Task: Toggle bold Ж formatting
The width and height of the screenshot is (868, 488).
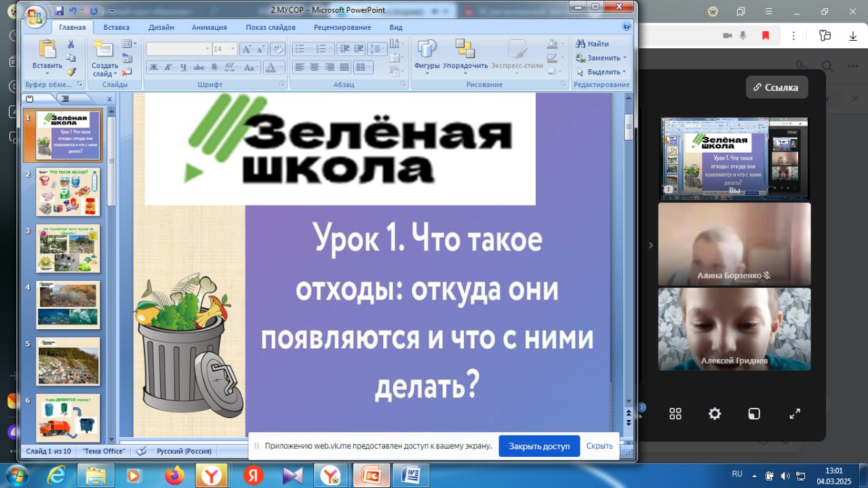Action: [154, 67]
